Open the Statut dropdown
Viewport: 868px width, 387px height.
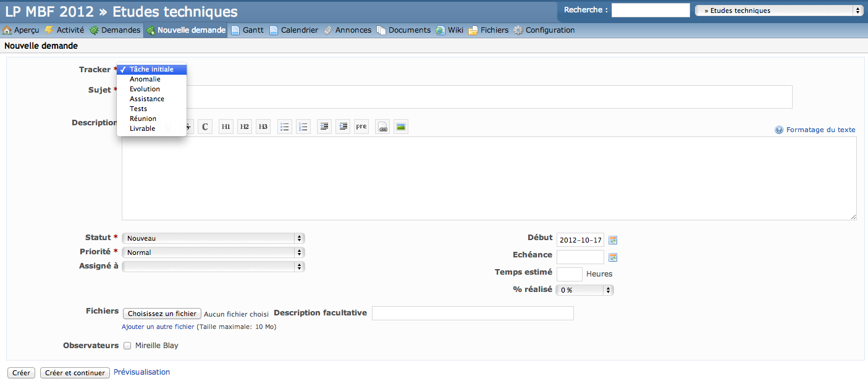click(x=213, y=238)
